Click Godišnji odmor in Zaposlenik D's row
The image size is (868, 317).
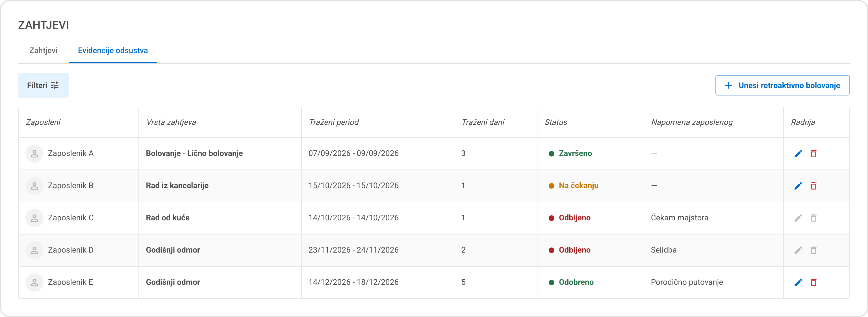(x=173, y=250)
